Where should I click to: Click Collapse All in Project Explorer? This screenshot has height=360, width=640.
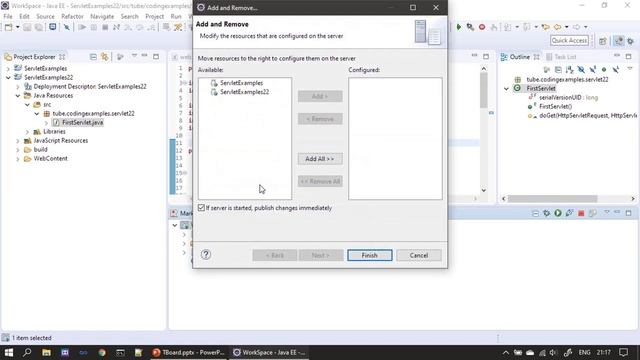tap(93, 57)
